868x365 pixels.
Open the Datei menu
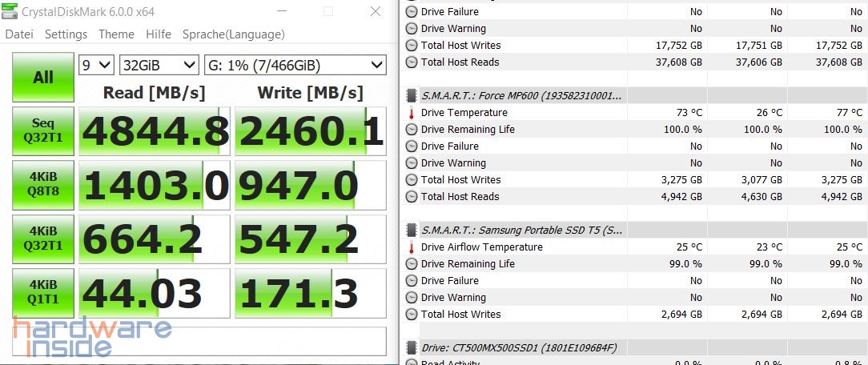coord(19,34)
